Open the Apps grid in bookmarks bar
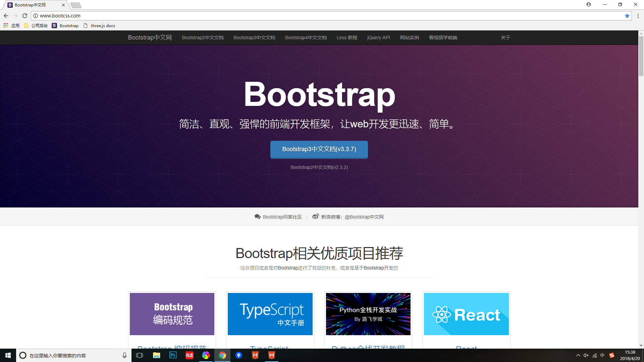The image size is (644, 362). click(x=6, y=25)
